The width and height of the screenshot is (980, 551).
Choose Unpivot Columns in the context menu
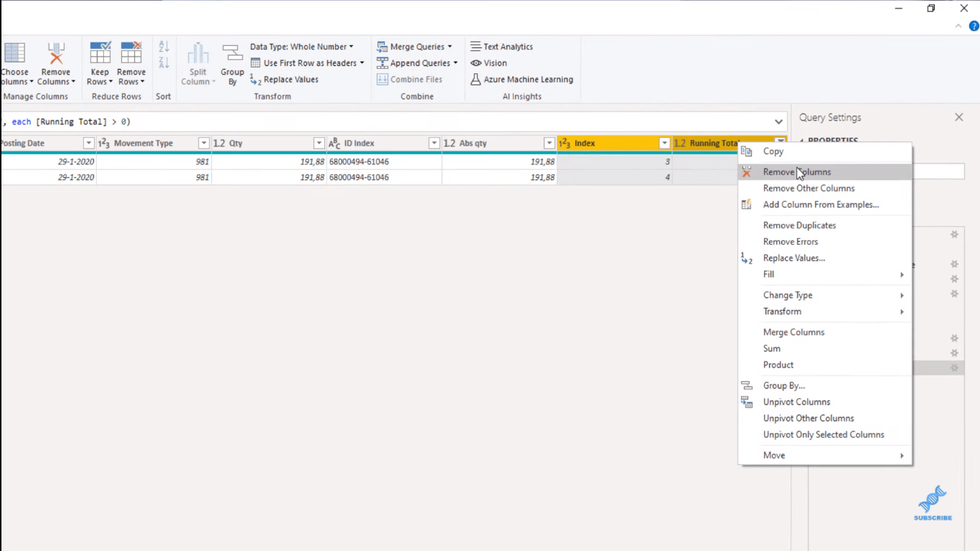click(x=825, y=402)
